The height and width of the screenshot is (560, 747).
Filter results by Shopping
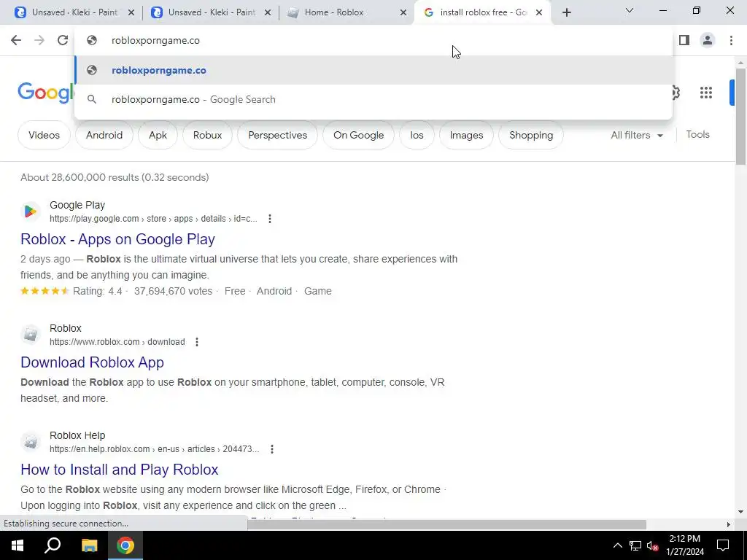pyautogui.click(x=531, y=135)
